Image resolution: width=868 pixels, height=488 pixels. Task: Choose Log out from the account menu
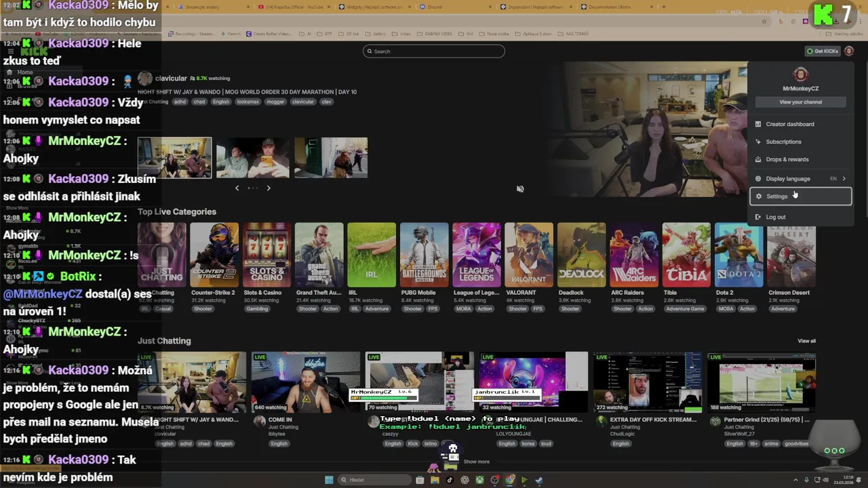point(800,217)
